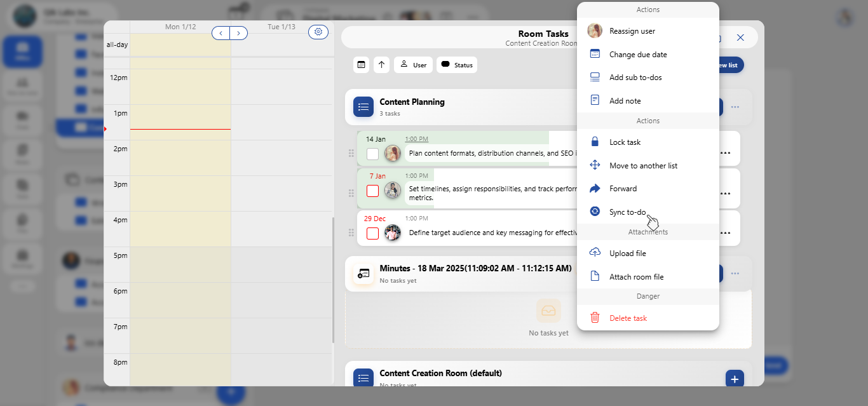
Task: Go to previous calendar days
Action: click(220, 33)
